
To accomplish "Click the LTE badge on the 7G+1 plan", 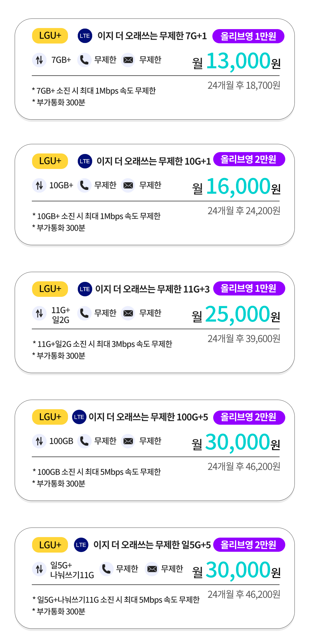I will click(x=85, y=36).
